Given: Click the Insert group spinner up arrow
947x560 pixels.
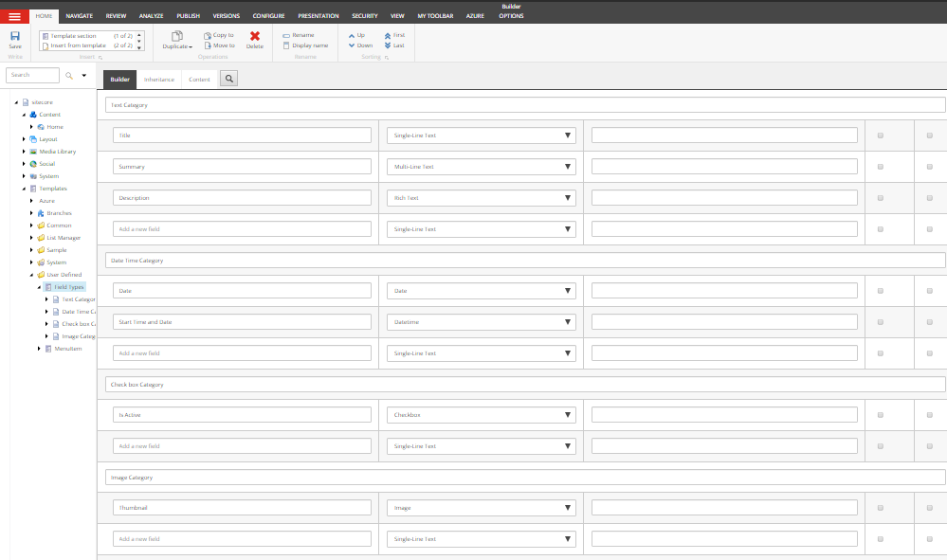Looking at the screenshot, I should [x=138, y=37].
